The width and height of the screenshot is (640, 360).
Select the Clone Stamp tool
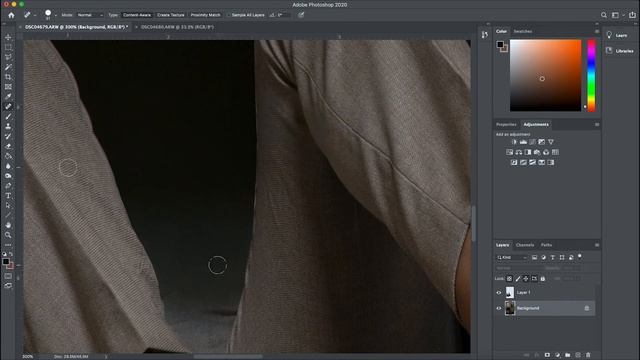(8, 127)
